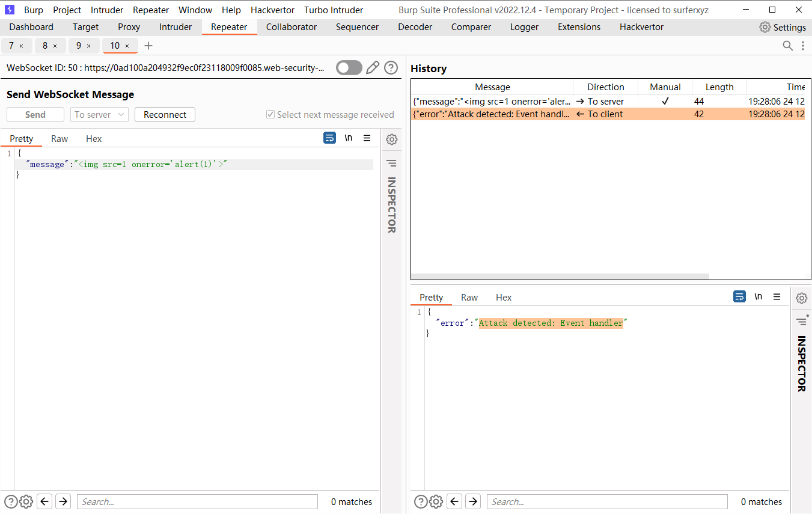Open the hamburger menu in message editor
Image resolution: width=812 pixels, height=514 pixels.
(x=367, y=138)
